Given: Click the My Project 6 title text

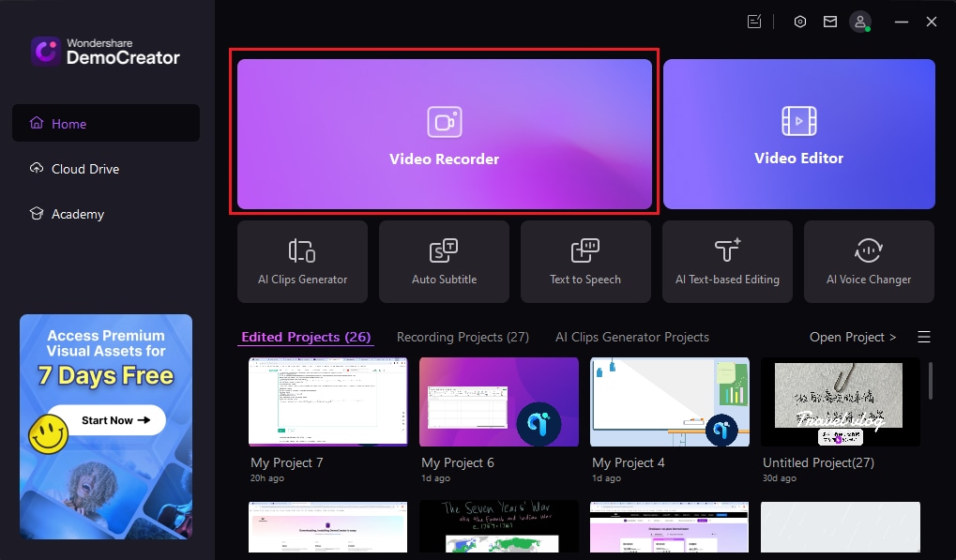Looking at the screenshot, I should point(457,462).
